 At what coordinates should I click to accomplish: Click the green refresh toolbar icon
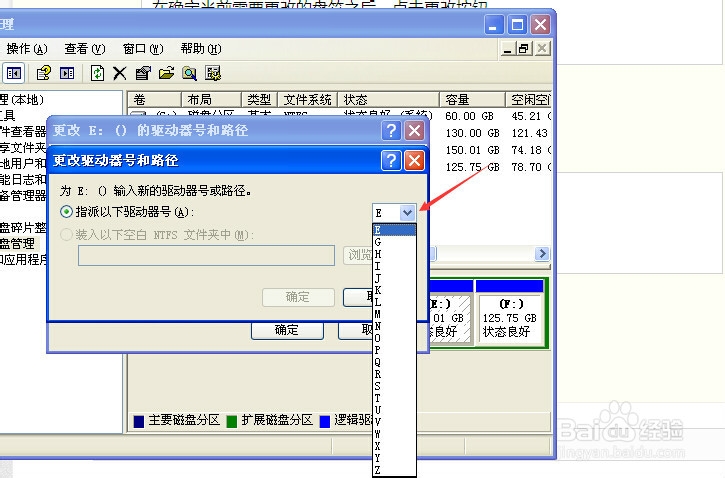tap(97, 73)
